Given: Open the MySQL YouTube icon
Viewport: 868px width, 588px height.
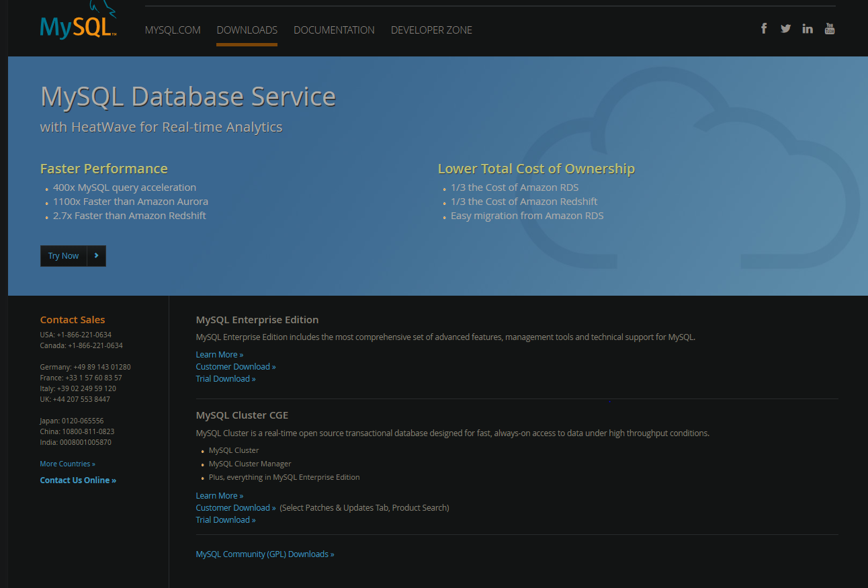Looking at the screenshot, I should tap(830, 28).
